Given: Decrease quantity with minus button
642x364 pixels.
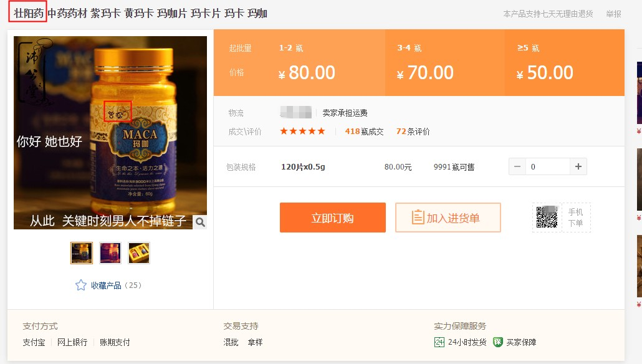Looking at the screenshot, I should coord(517,166).
